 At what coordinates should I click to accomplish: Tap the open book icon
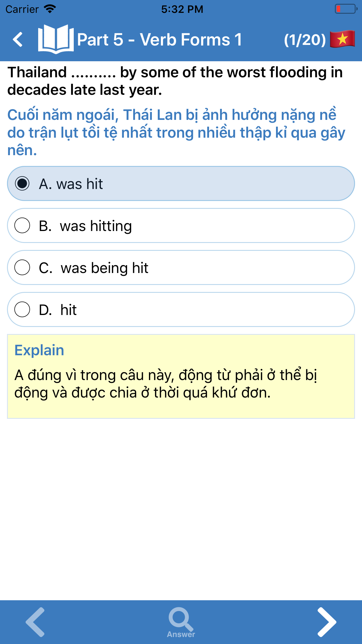point(55,39)
